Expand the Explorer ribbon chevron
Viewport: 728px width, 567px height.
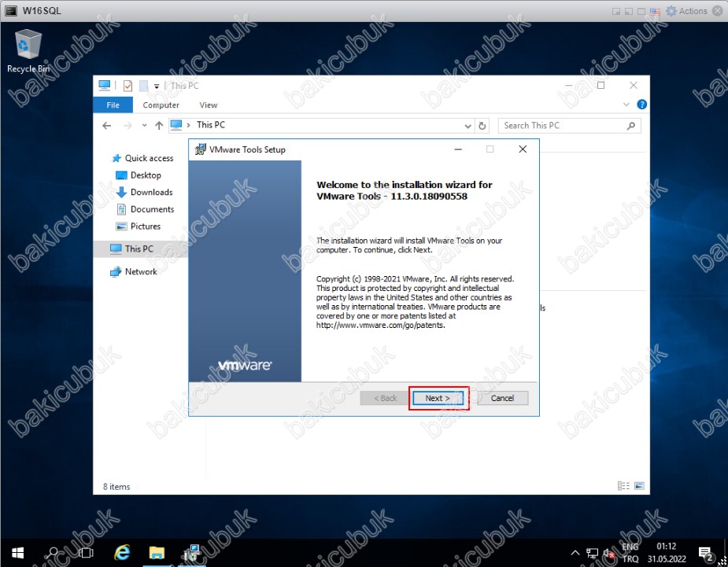[626, 105]
